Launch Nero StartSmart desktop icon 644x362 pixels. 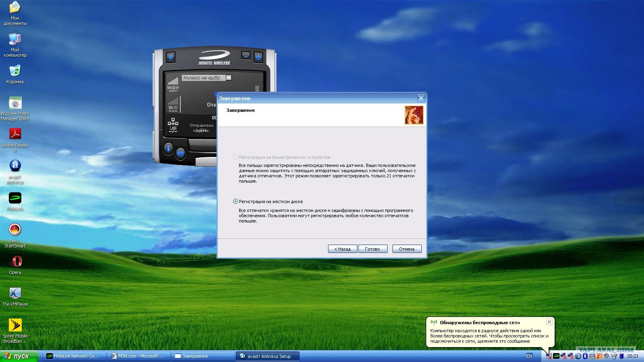click(x=15, y=236)
